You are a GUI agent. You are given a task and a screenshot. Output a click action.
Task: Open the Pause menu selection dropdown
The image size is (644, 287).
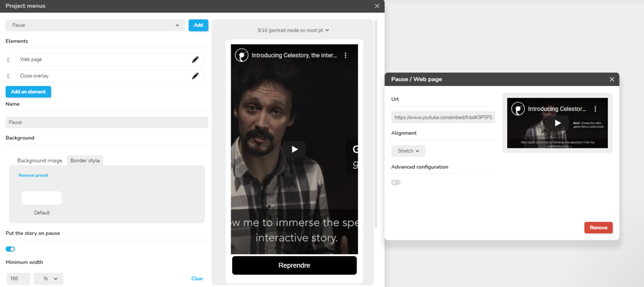(95, 25)
